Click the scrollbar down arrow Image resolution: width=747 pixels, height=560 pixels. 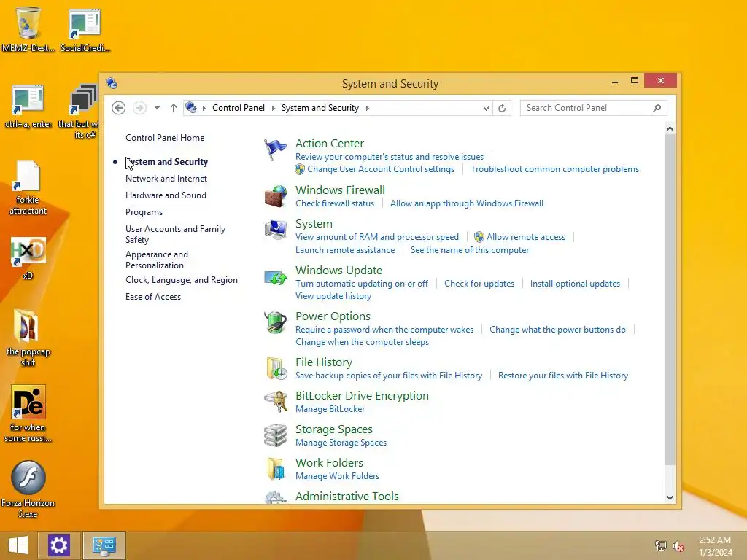point(670,497)
